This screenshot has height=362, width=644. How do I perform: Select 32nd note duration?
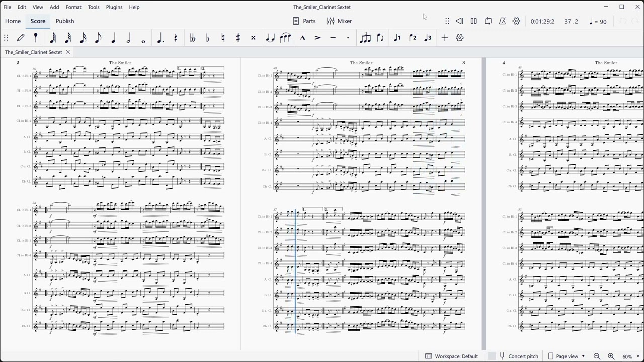pos(68,38)
